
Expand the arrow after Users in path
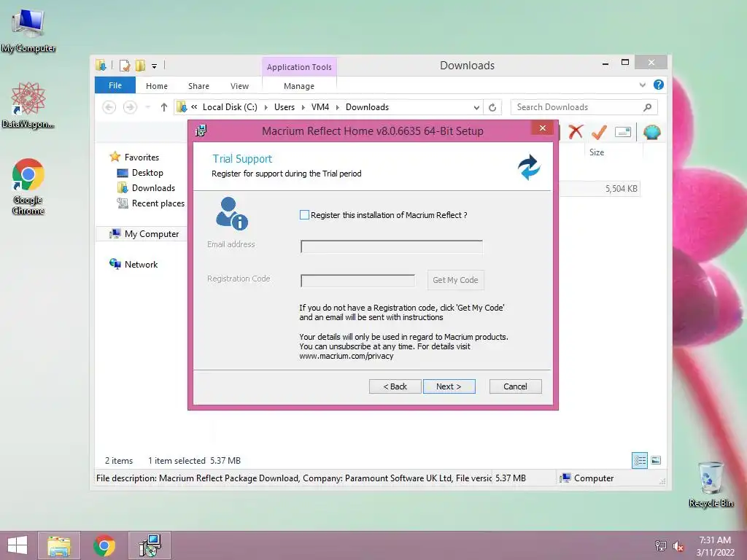(x=303, y=108)
